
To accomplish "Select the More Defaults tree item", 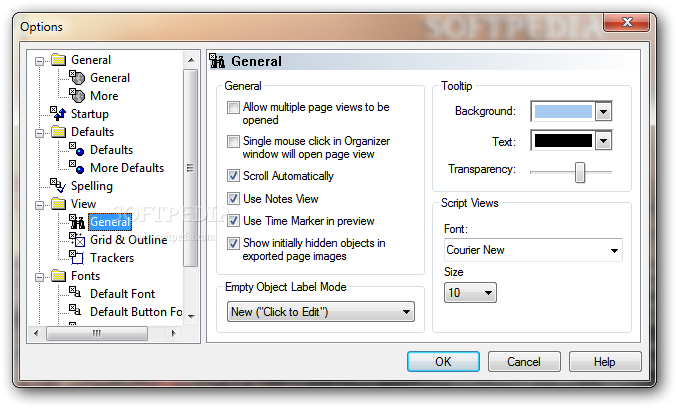I will click(x=127, y=168).
